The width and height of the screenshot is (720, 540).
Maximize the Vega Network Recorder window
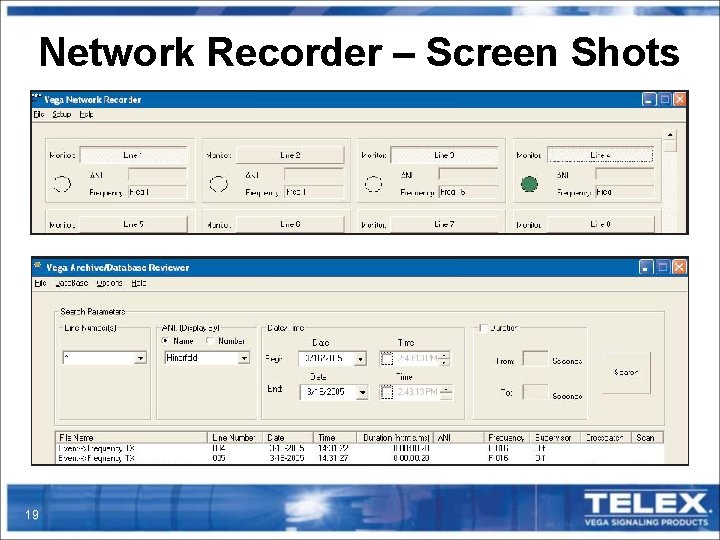(x=664, y=100)
